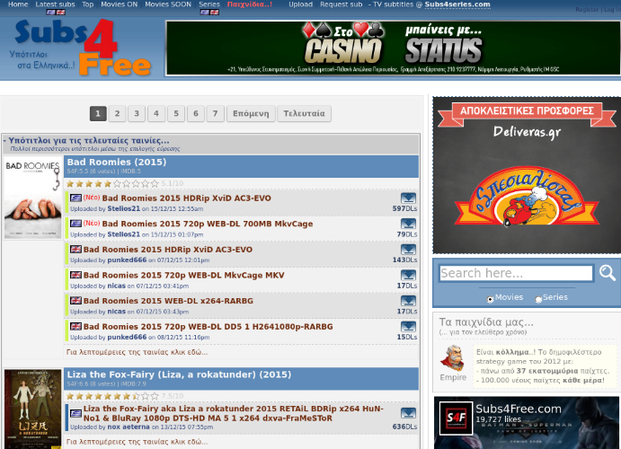
Task: Go to page 7
Action: 215,114
